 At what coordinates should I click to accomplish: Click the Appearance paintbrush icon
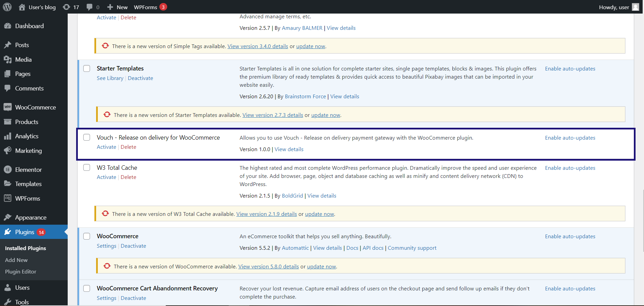7,218
